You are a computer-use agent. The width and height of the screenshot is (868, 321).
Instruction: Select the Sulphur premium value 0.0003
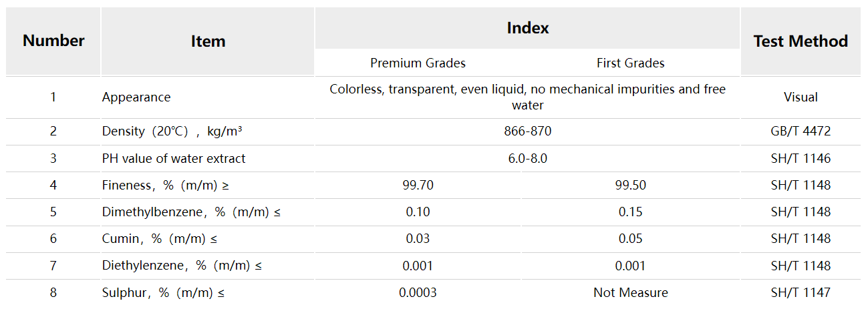[418, 293]
